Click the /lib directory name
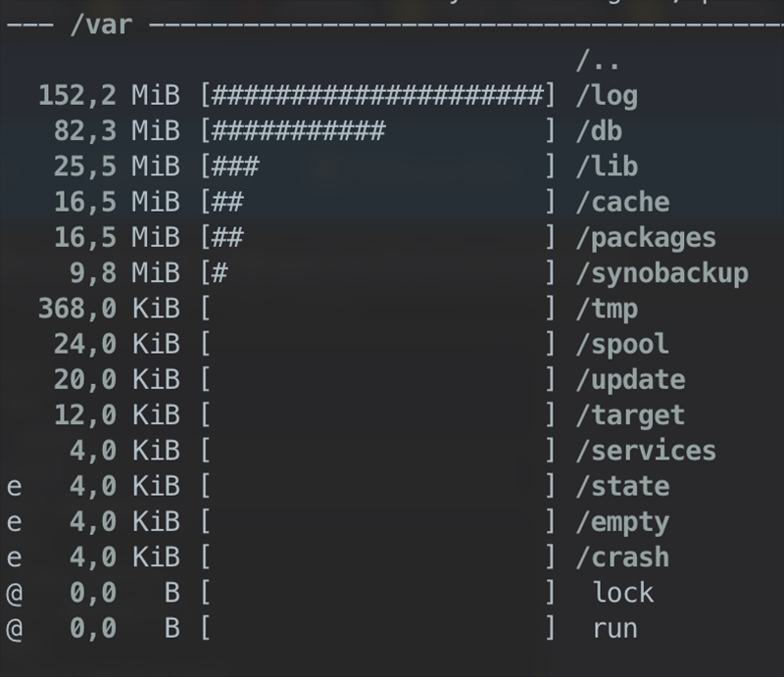Screen dimensions: 784x677 click(607, 167)
